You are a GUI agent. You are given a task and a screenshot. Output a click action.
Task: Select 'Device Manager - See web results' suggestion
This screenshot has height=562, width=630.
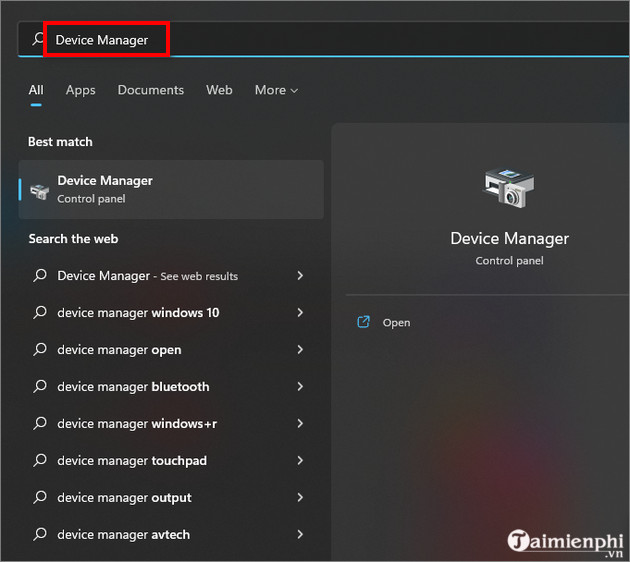pyautogui.click(x=169, y=276)
